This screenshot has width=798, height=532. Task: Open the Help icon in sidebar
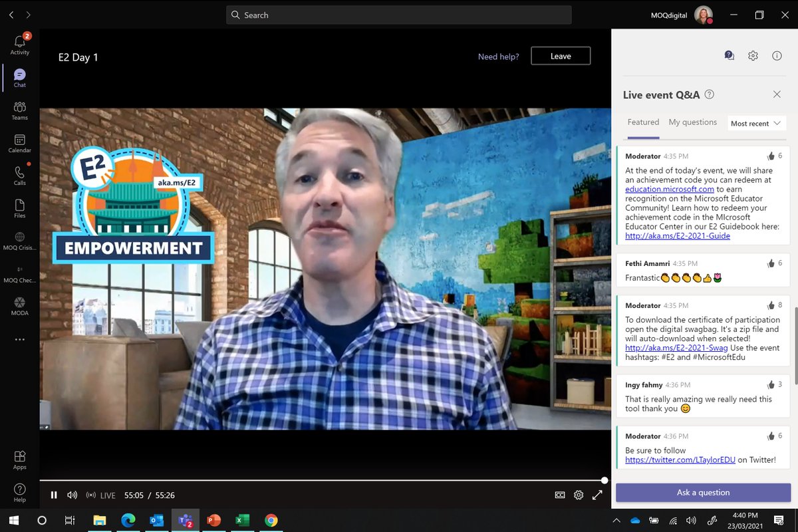[x=20, y=492]
